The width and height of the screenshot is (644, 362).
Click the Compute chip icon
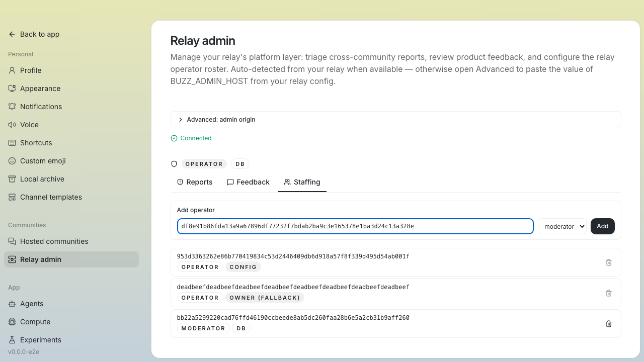pos(12,322)
